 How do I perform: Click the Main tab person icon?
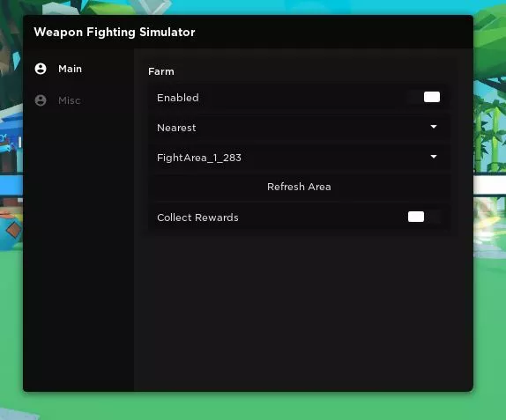(x=41, y=69)
